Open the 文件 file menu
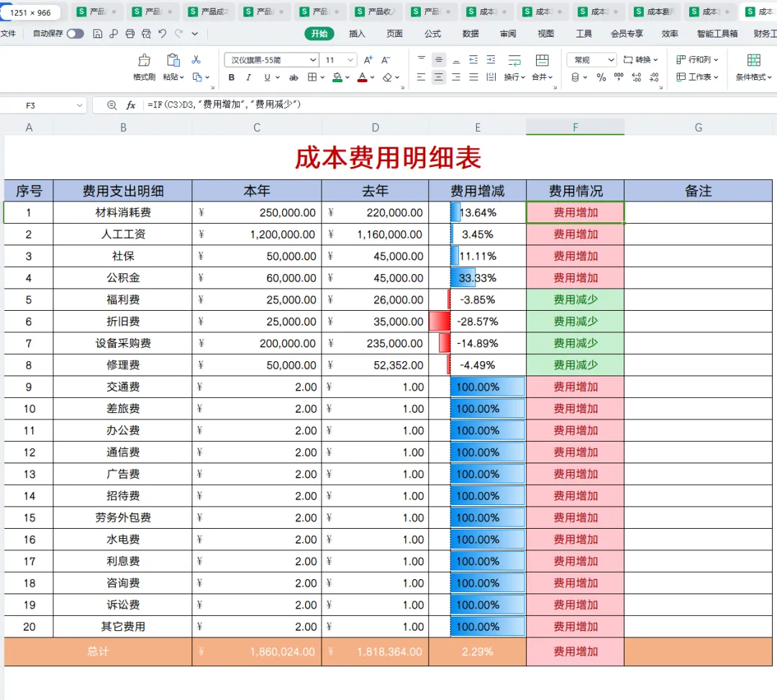 tap(9, 34)
